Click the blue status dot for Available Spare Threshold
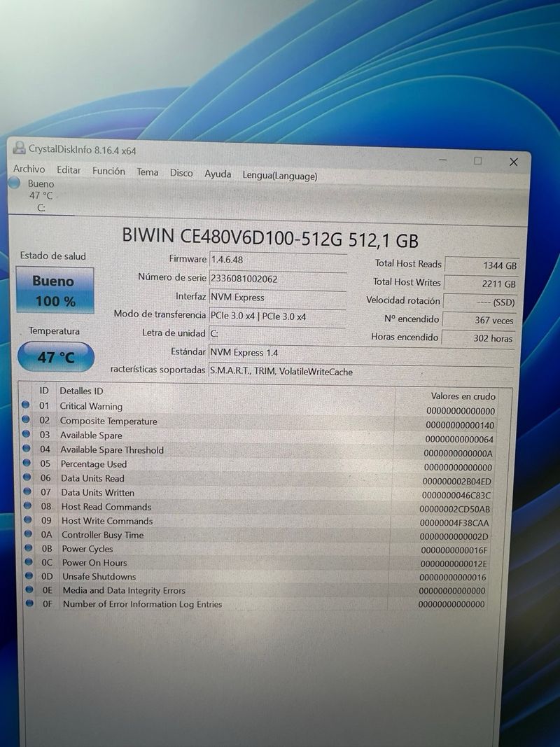The height and width of the screenshot is (747, 560). 27,448
